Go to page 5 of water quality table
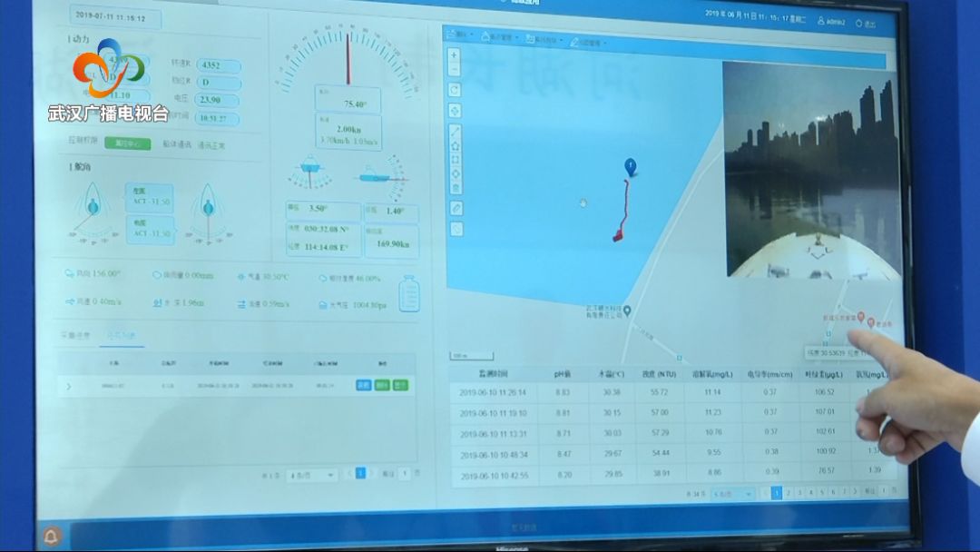Screen dimensions: 980x552 click(x=822, y=493)
